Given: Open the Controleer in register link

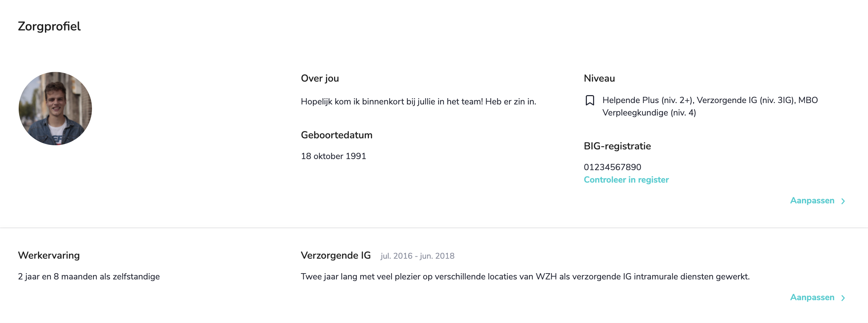Looking at the screenshot, I should pyautogui.click(x=626, y=180).
